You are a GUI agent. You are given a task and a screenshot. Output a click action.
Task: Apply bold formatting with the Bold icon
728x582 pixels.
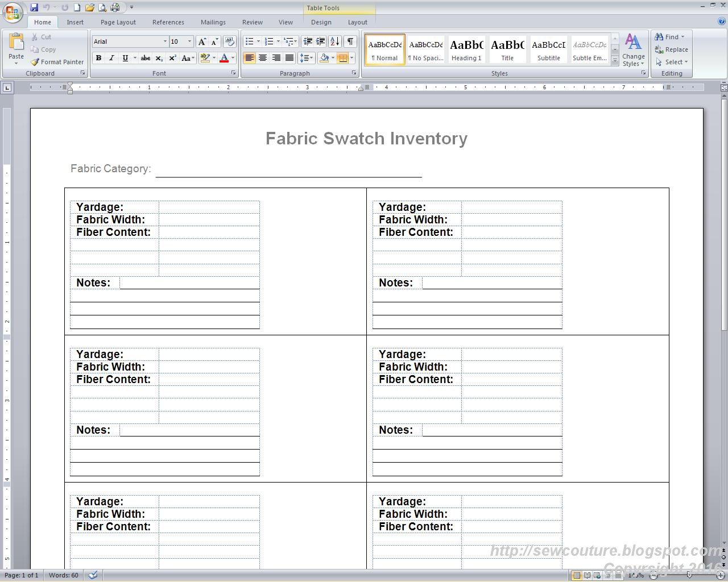point(98,57)
